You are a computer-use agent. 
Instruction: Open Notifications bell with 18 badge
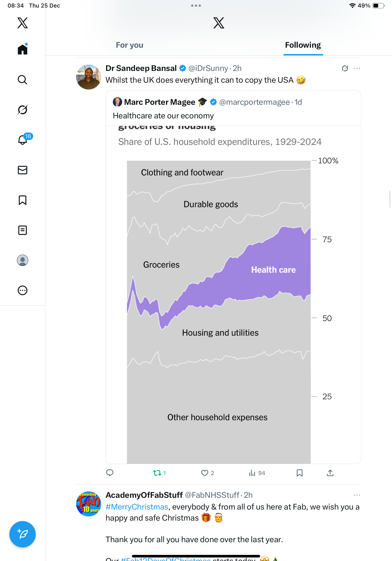pos(23,140)
